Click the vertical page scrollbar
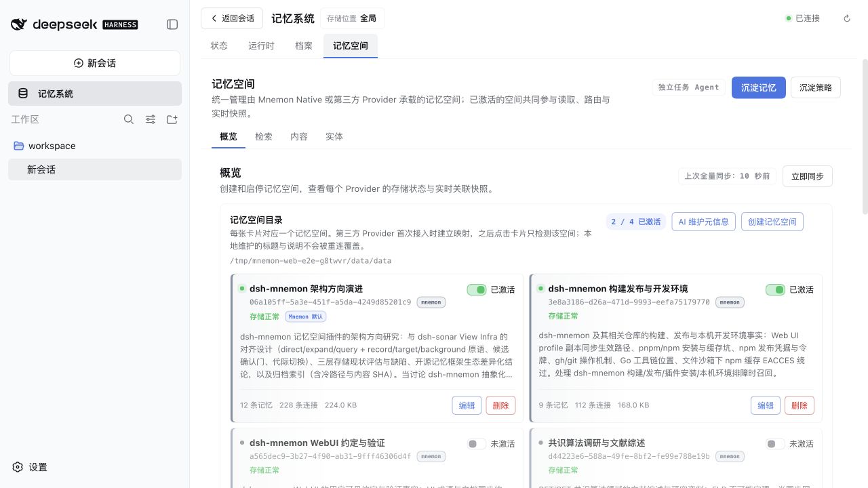 pyautogui.click(x=865, y=136)
